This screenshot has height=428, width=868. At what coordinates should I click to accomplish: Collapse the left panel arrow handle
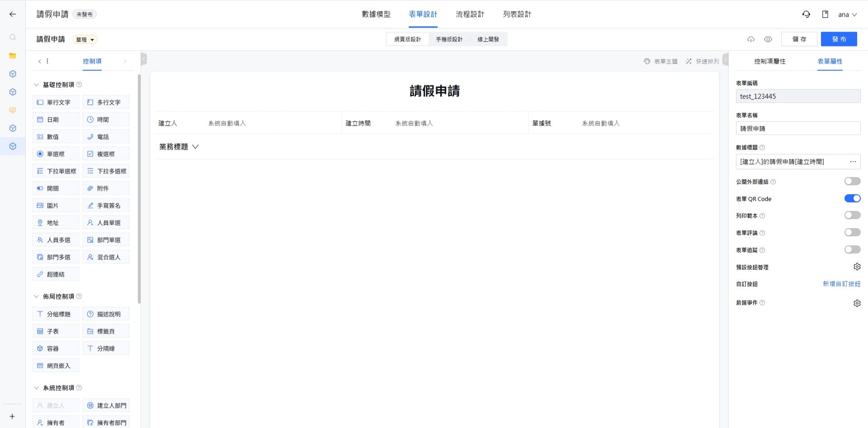click(144, 59)
